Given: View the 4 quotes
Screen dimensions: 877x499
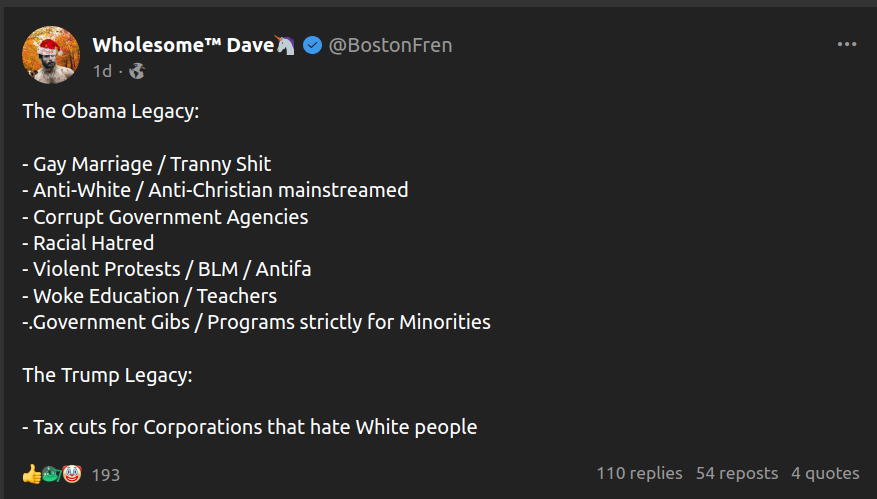Looking at the screenshot, I should pyautogui.click(x=825, y=473).
